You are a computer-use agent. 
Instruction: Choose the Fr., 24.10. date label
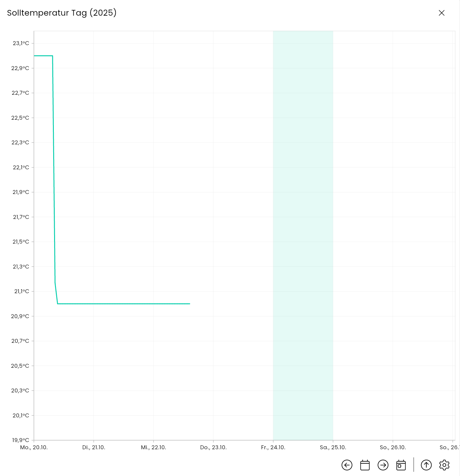pos(273,447)
